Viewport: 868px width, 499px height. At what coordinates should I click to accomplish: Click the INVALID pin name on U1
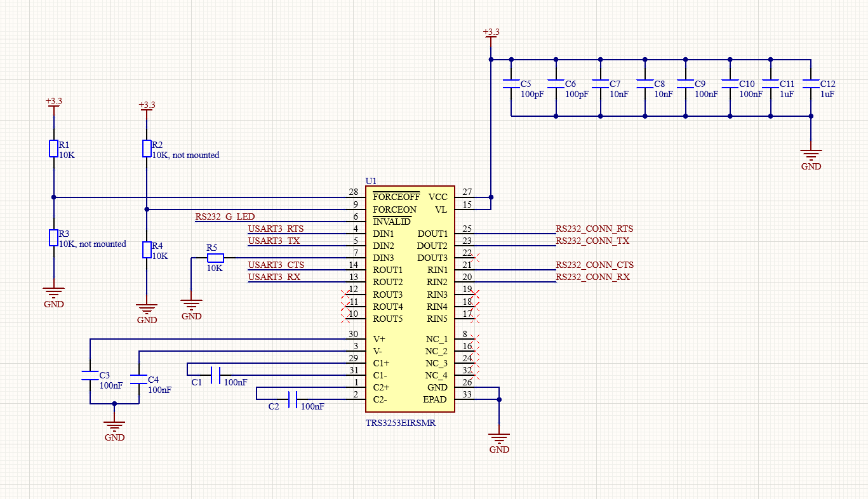click(x=392, y=222)
